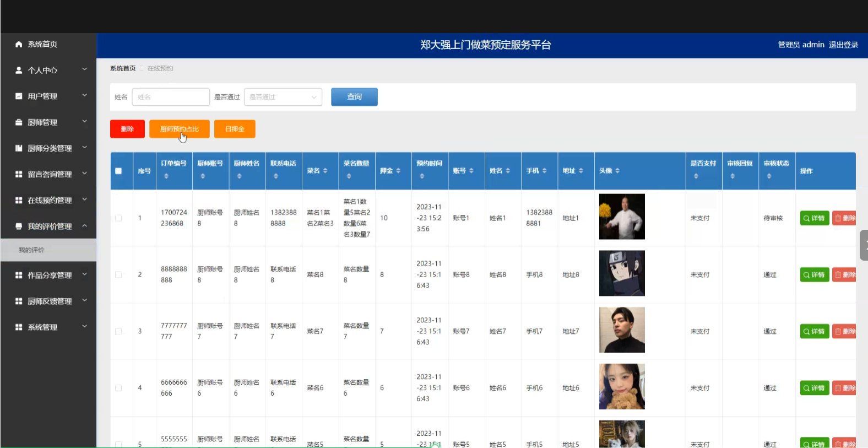Screen dimensions: 868x448
Task: Click the 留言咨询管理 grid icon
Action: pos(19,174)
